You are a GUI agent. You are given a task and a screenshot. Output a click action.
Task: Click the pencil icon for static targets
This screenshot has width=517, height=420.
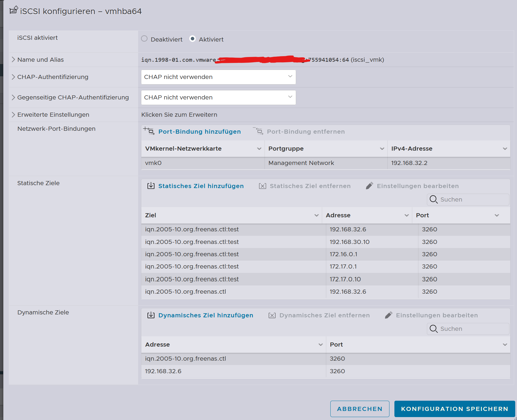point(370,186)
